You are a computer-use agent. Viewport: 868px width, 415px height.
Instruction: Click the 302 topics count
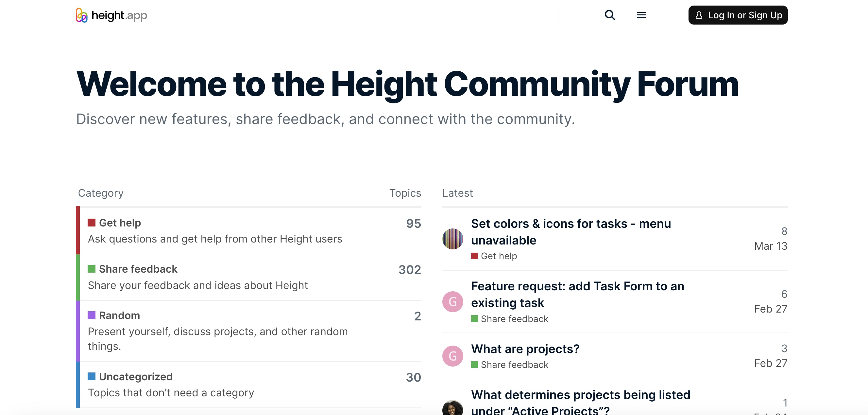tap(410, 270)
